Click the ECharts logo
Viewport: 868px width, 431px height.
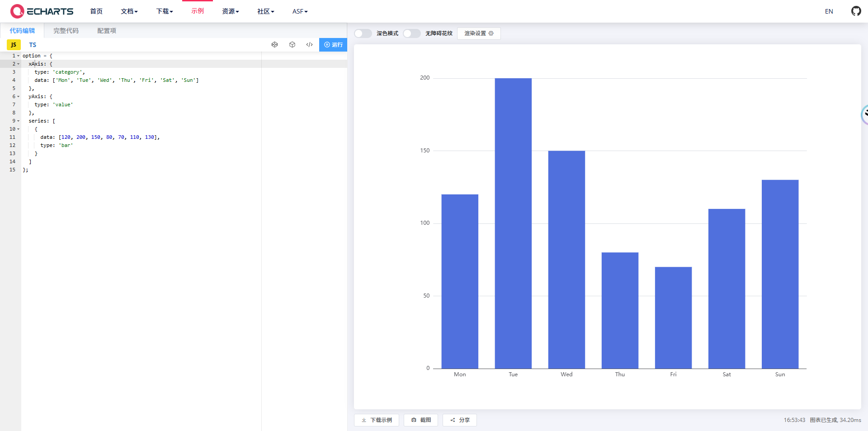(x=42, y=11)
